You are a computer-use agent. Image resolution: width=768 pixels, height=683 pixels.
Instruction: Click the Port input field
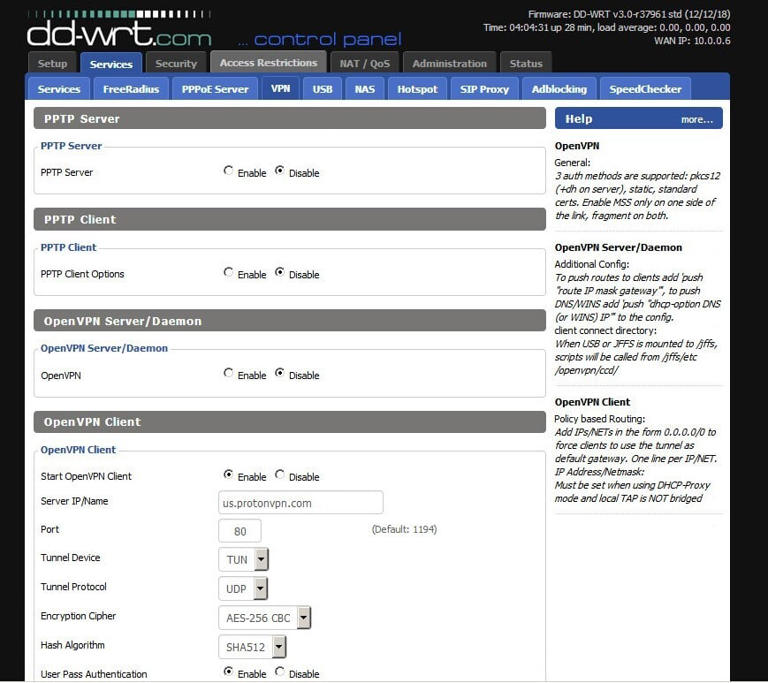point(240,531)
